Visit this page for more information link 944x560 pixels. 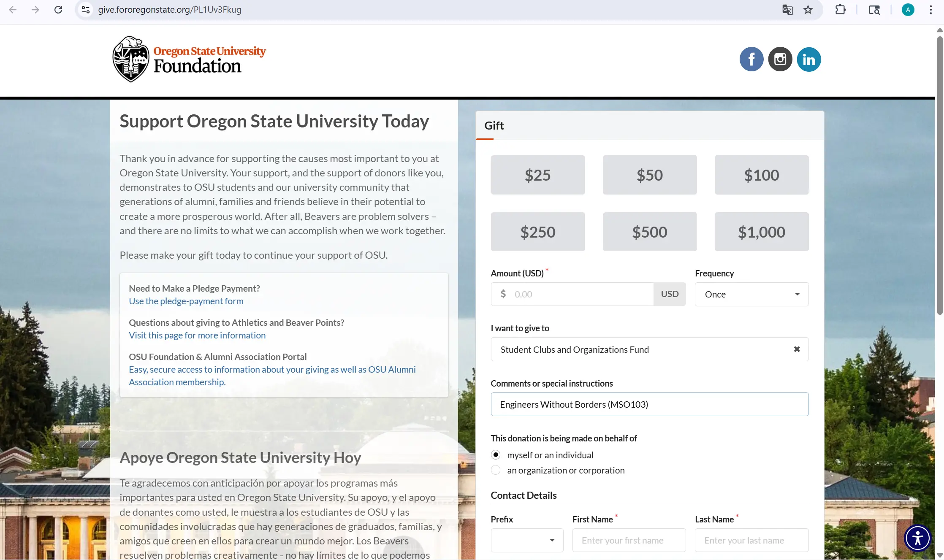point(197,335)
